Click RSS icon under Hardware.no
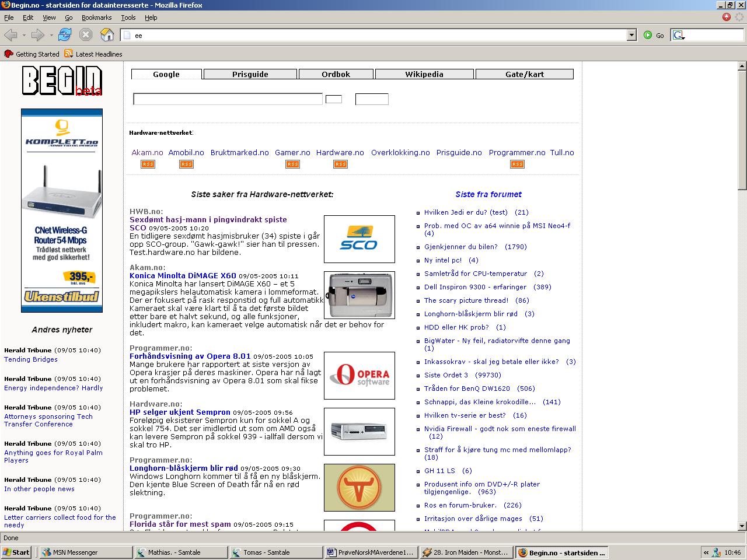 (340, 164)
